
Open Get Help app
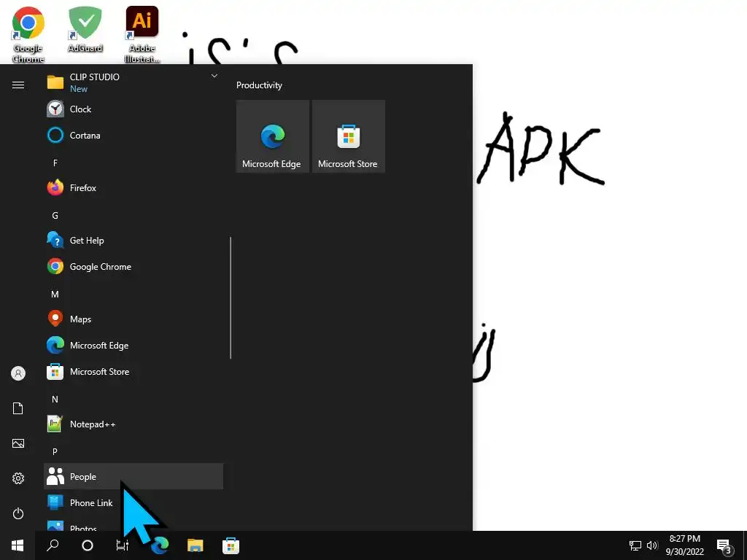tap(133, 241)
